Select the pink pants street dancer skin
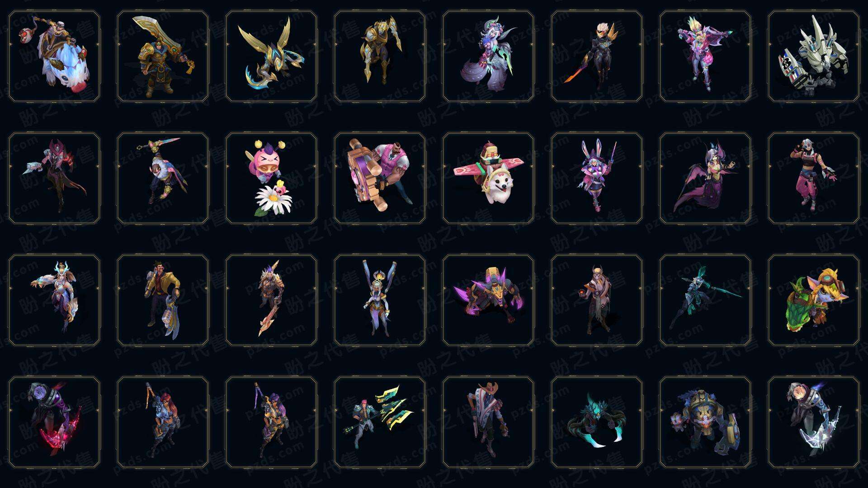 click(814, 178)
